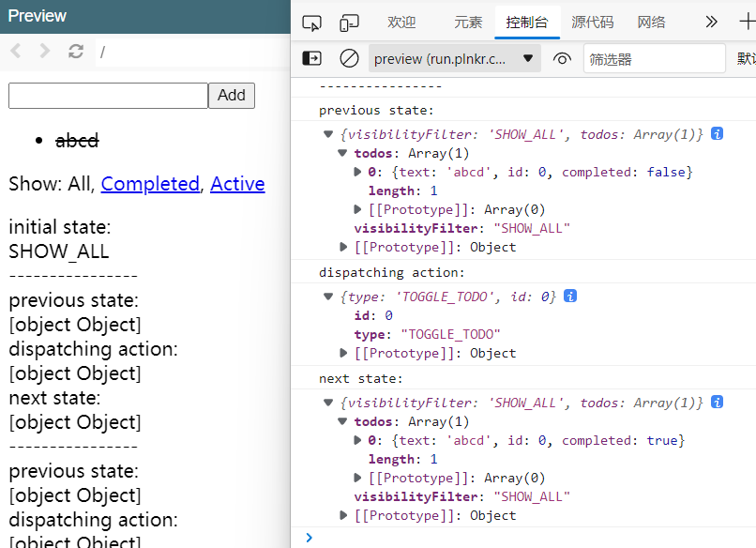Viewport: 756px width, 548px height.
Task: Switch to the 元素 tab
Action: 468,23
